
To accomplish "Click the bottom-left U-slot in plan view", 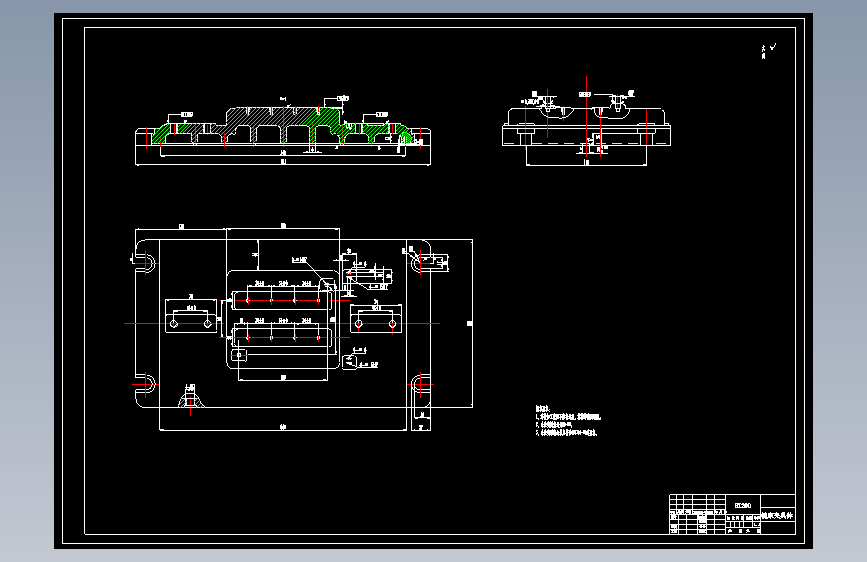I will point(147,384).
